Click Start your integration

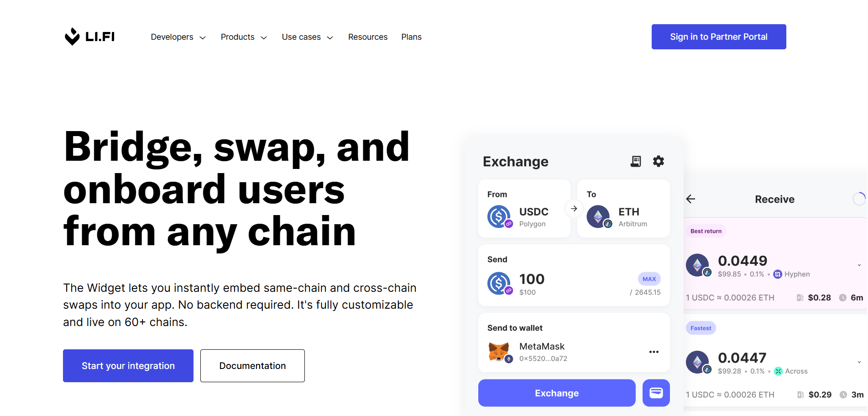pos(128,365)
